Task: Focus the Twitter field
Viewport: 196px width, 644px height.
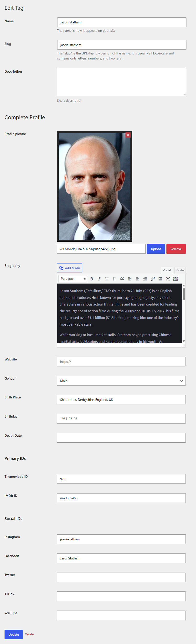Action: click(121, 577)
